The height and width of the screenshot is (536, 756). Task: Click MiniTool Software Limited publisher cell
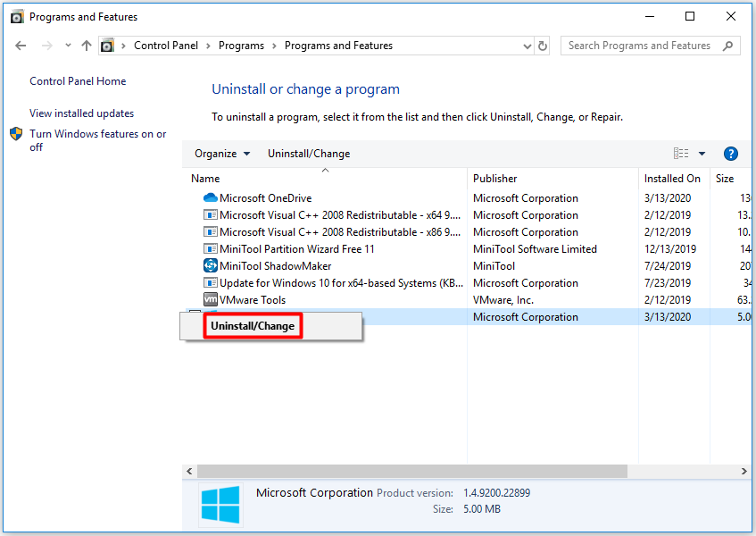point(535,249)
